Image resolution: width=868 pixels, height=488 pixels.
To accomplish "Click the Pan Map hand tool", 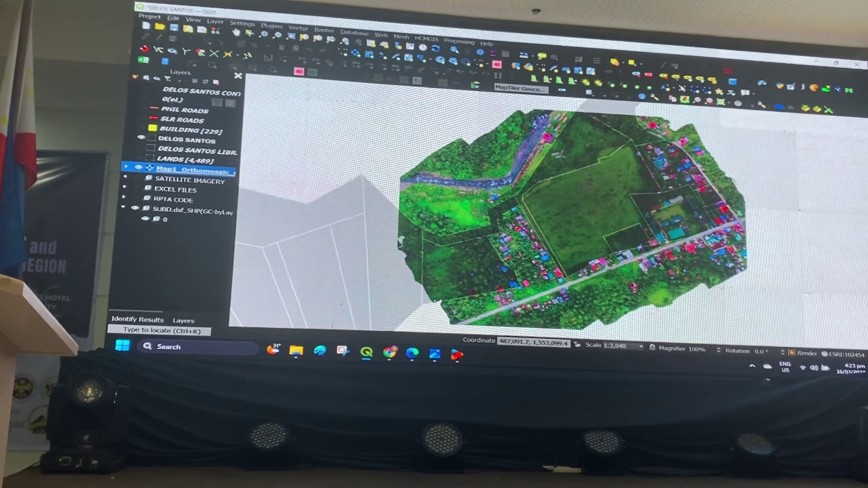I will (x=236, y=32).
